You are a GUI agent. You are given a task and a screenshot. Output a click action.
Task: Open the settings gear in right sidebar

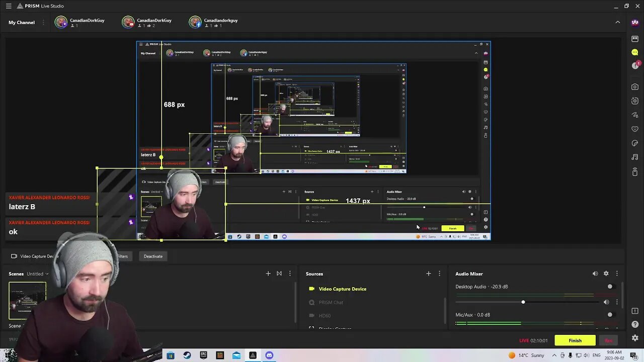pos(635,338)
